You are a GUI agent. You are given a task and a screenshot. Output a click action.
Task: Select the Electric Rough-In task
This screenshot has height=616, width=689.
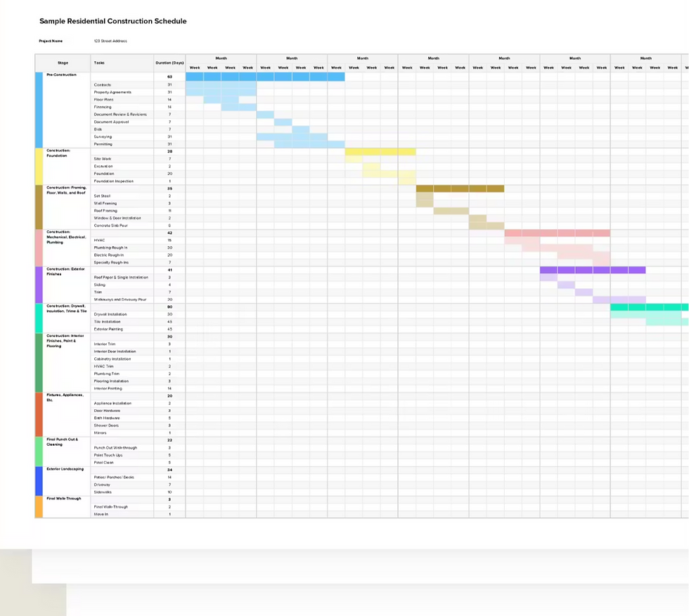coord(108,255)
